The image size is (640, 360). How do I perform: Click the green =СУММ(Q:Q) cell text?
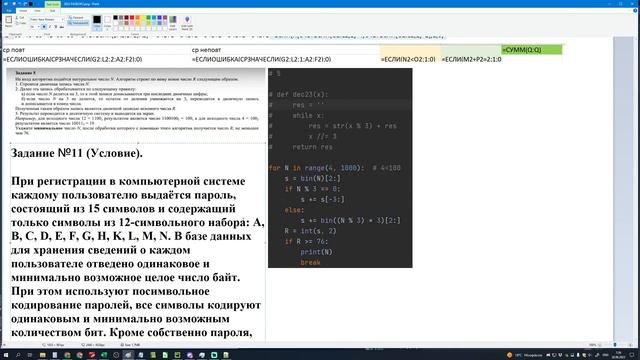[521, 50]
